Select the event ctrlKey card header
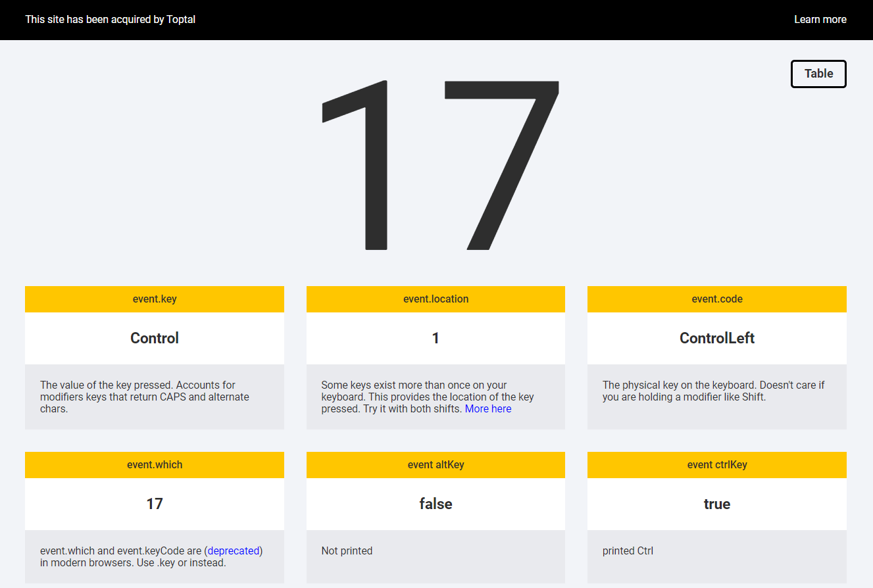 (716, 465)
